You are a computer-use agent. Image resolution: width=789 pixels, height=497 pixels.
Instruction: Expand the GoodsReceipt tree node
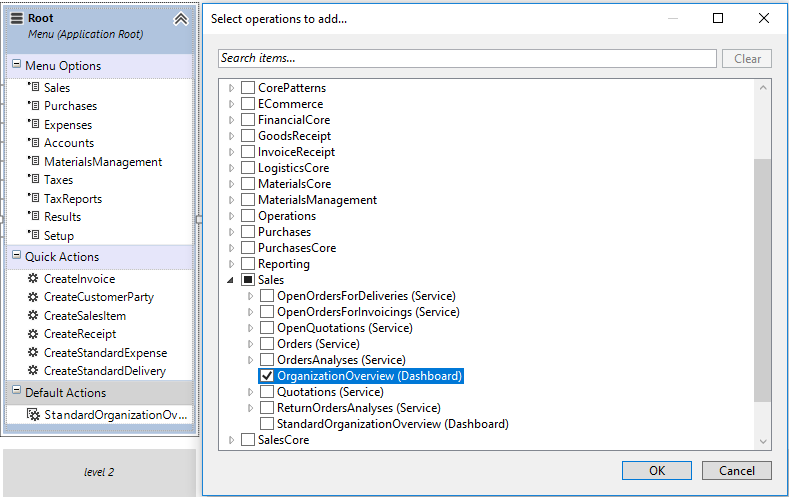click(231, 136)
